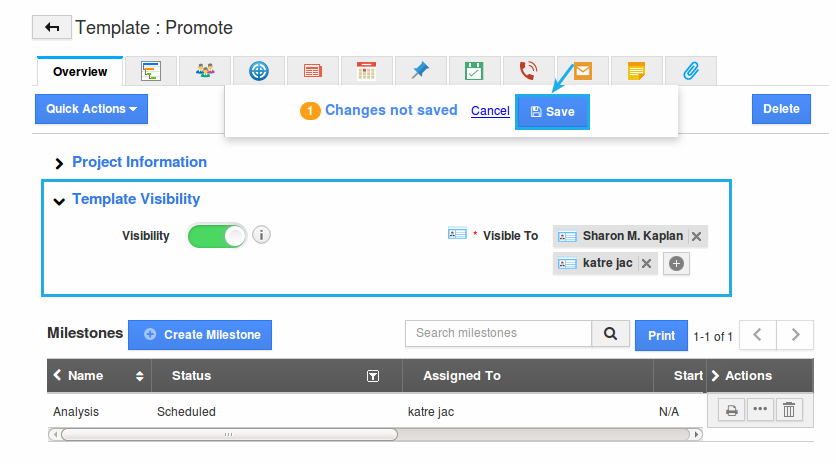The image size is (836, 464).
Task: Open the calendar grid tab icon
Action: coord(367,71)
